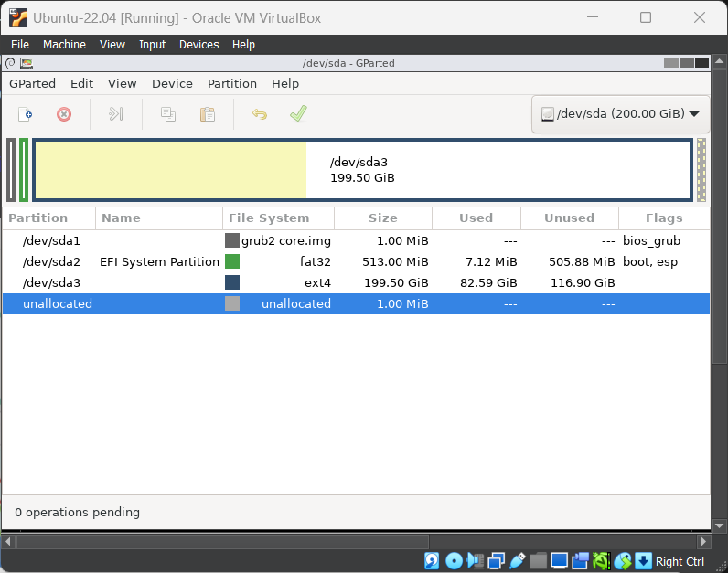Open the /dev/sda device selector dropdown

click(620, 114)
